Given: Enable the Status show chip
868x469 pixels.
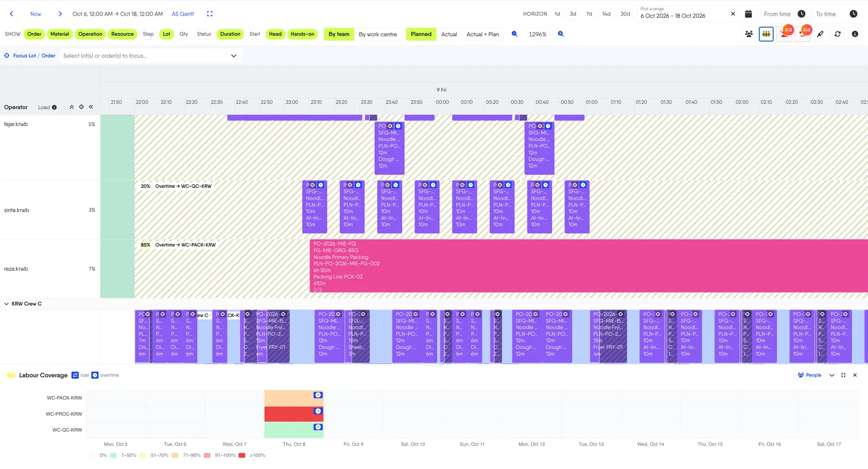Looking at the screenshot, I should [x=204, y=34].
